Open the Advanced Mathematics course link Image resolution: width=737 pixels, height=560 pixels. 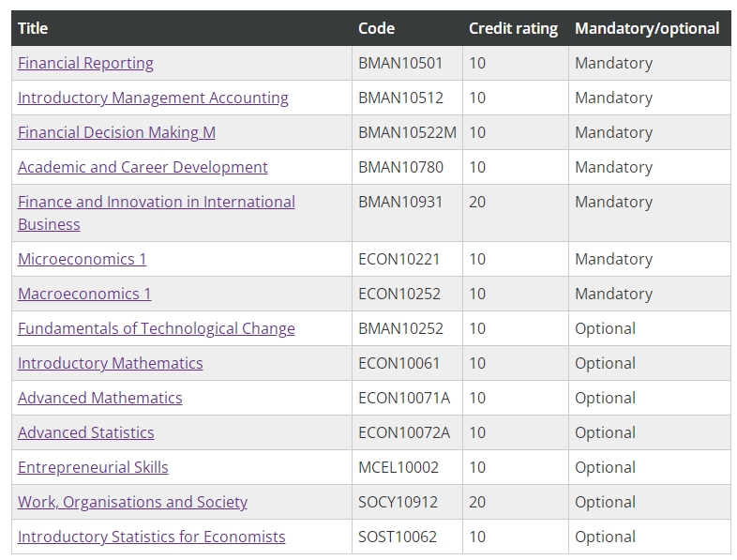point(100,399)
